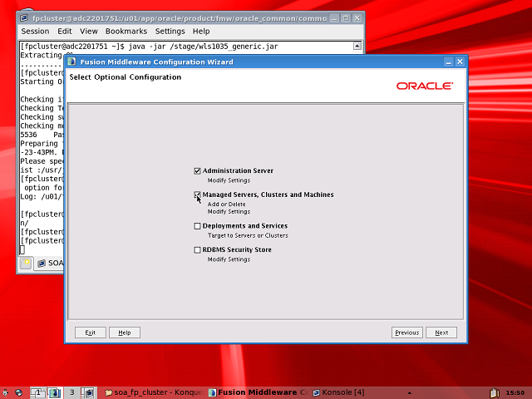Click the Next button in the wizard

(x=441, y=332)
